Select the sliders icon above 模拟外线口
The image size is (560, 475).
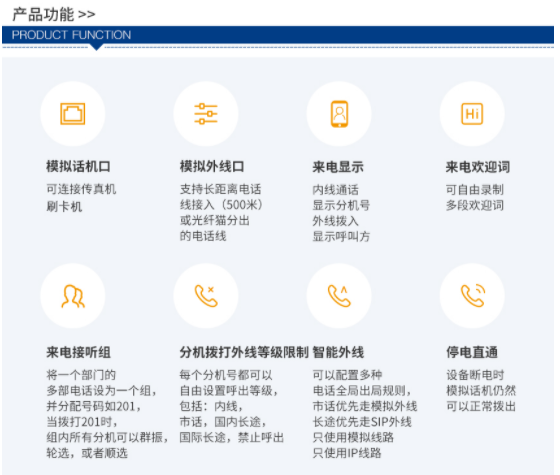click(206, 114)
